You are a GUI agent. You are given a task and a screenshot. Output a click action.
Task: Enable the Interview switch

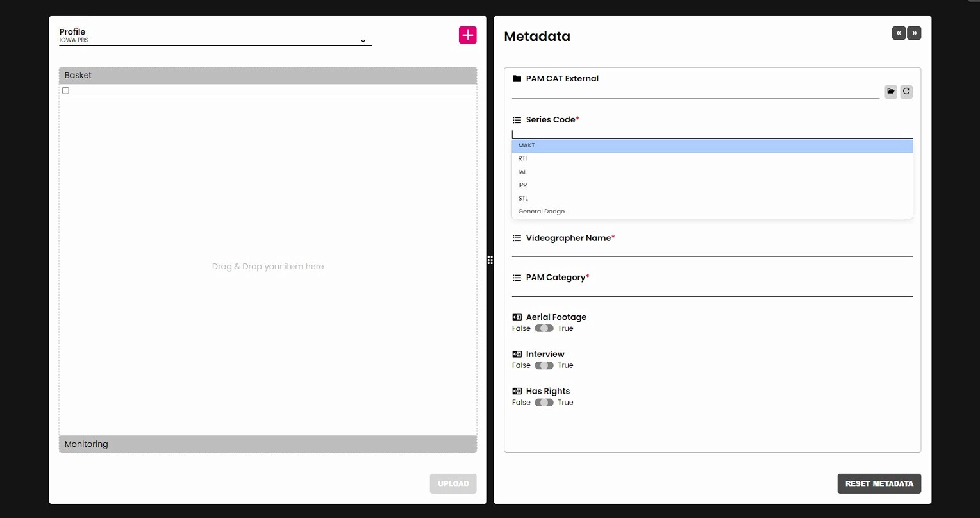coord(544,365)
